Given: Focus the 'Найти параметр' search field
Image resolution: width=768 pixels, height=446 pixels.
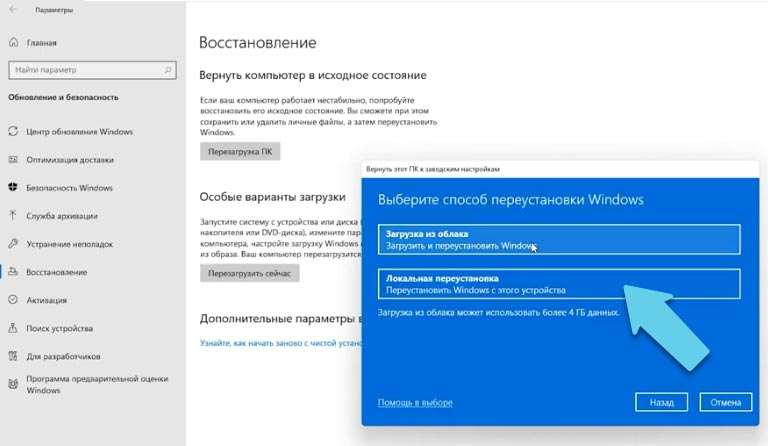Looking at the screenshot, I should click(92, 70).
